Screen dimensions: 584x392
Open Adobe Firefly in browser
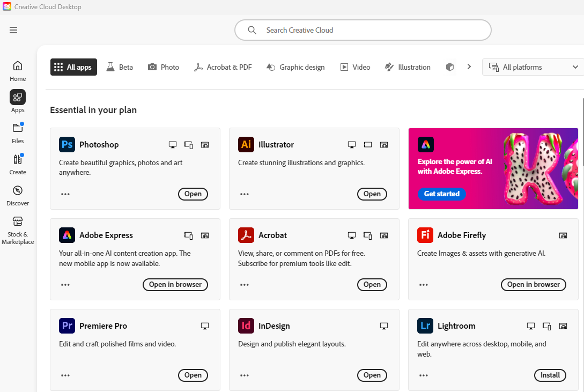click(534, 284)
